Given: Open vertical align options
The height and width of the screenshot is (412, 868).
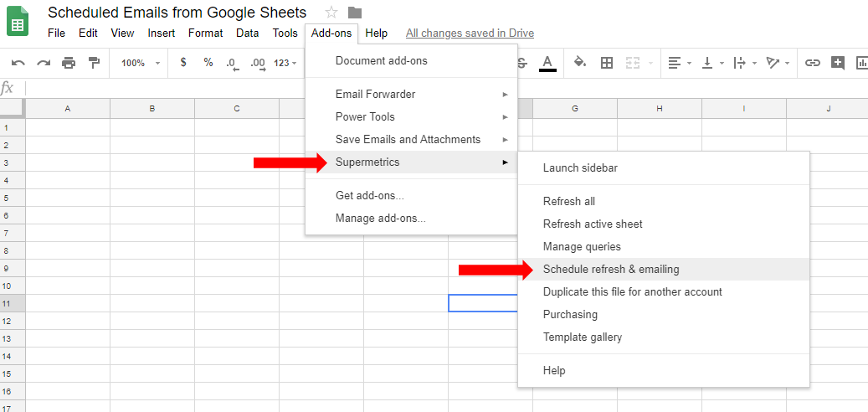Looking at the screenshot, I should pyautogui.click(x=711, y=63).
